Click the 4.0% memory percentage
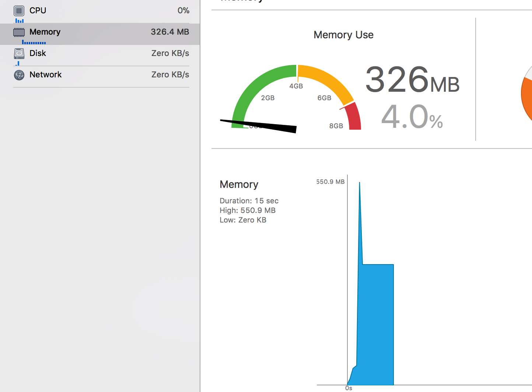 point(412,117)
